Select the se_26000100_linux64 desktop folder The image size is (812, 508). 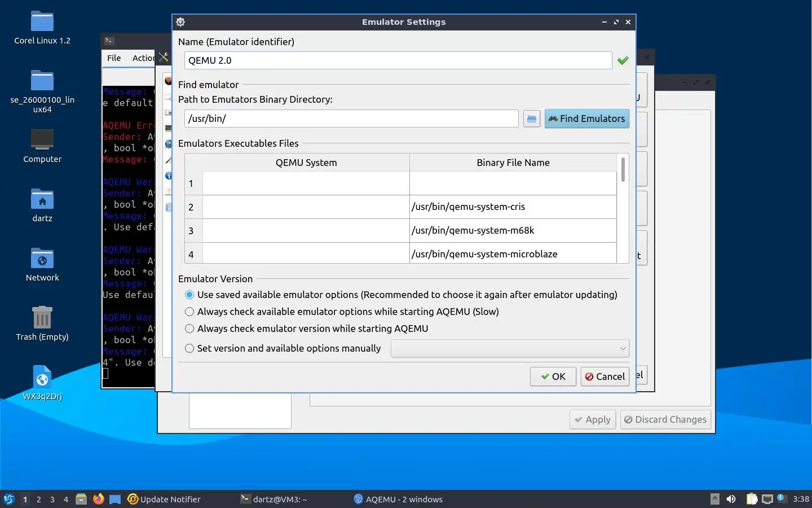coord(42,91)
